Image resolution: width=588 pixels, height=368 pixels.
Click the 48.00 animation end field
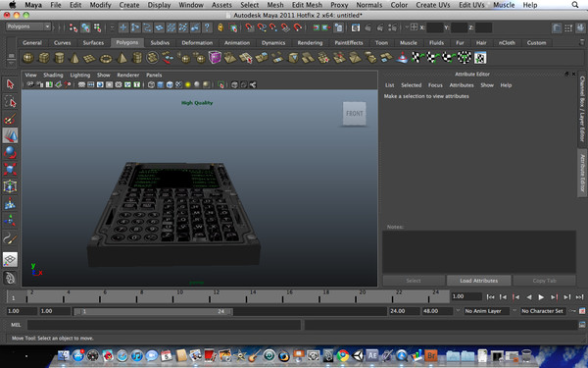coord(437,311)
